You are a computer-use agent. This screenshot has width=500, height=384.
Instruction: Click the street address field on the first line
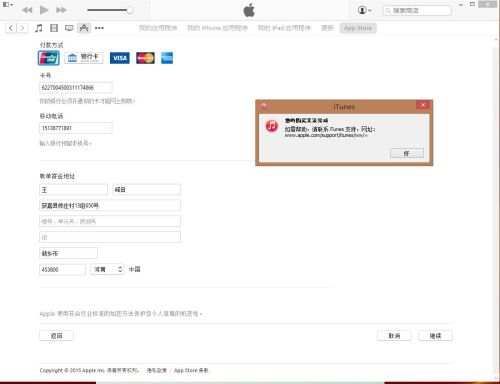[110, 205]
